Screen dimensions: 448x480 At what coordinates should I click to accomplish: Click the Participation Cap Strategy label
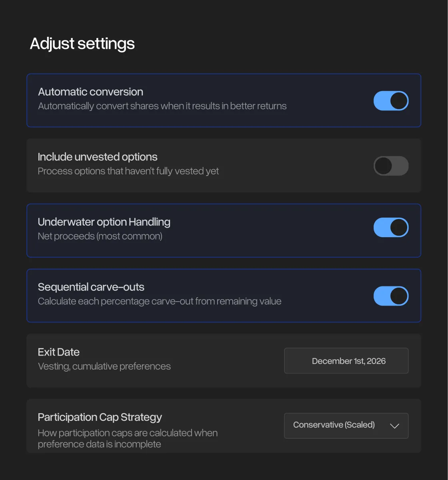pos(100,417)
